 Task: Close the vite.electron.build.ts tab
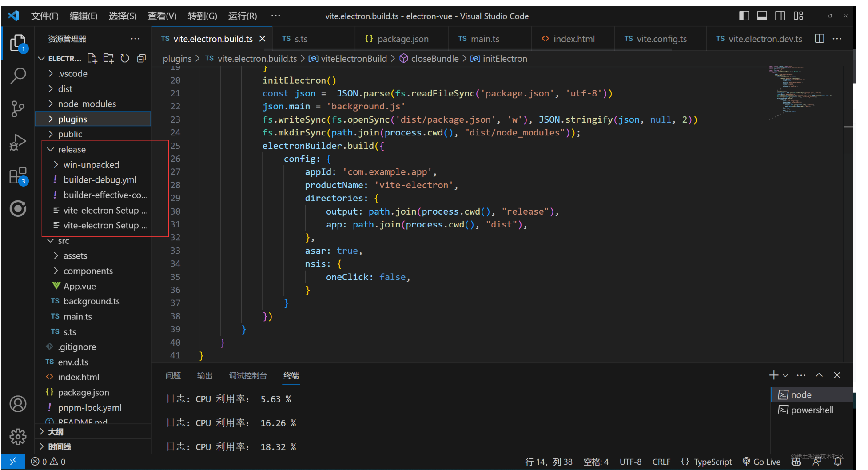(x=263, y=39)
